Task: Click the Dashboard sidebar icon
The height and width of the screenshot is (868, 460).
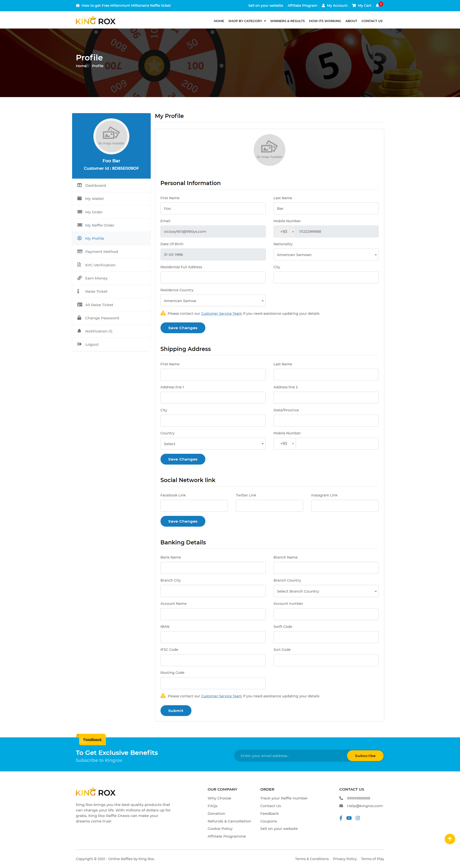Action: pos(80,185)
